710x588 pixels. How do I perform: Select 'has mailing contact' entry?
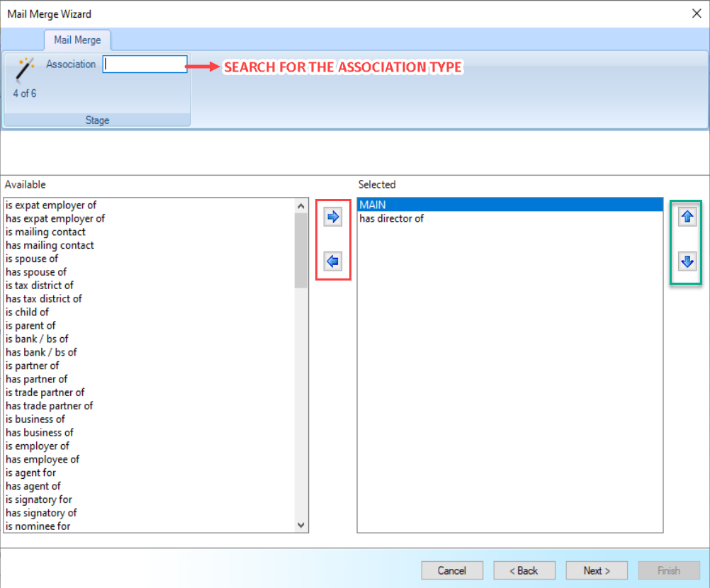pyautogui.click(x=150, y=245)
